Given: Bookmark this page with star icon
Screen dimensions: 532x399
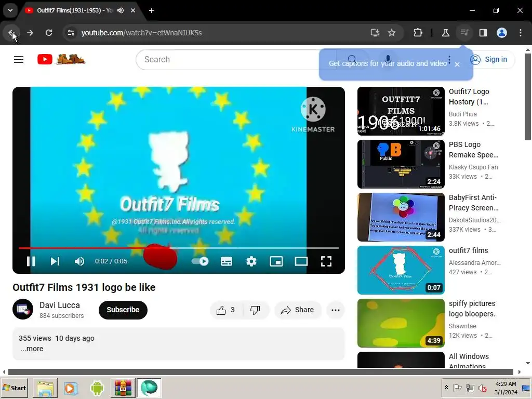Looking at the screenshot, I should [x=392, y=33].
